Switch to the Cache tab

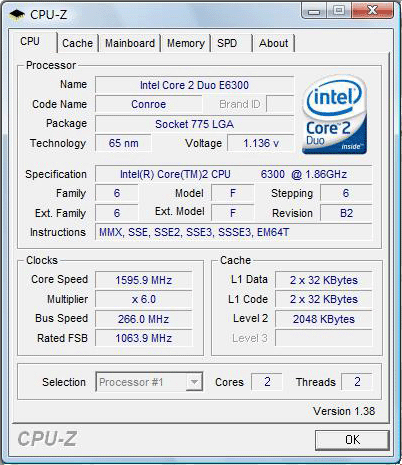tap(77, 43)
